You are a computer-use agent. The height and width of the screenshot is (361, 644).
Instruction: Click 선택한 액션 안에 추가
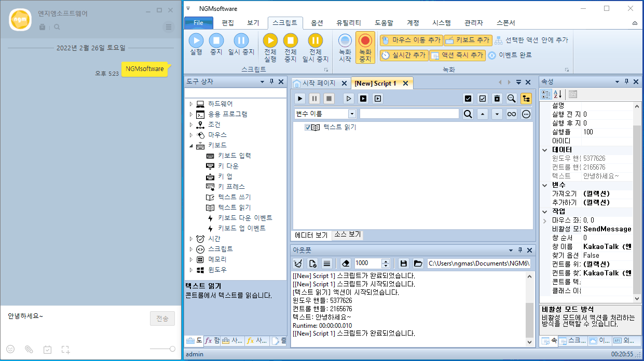click(x=531, y=40)
